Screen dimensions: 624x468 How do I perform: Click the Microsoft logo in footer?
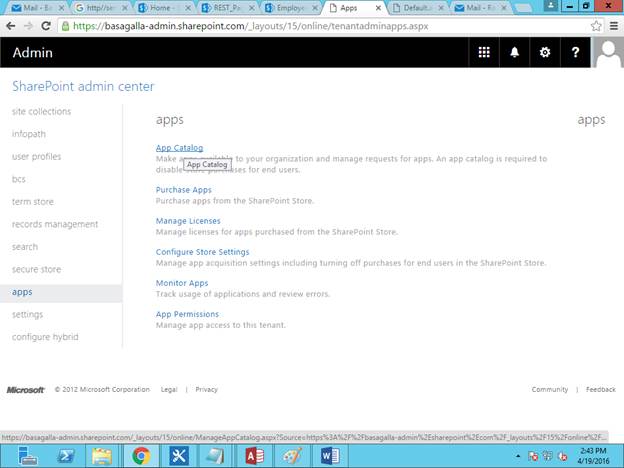(25, 390)
